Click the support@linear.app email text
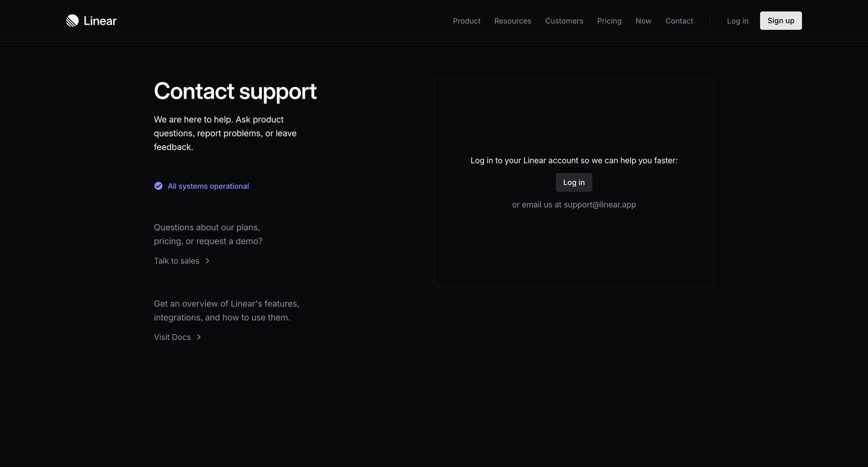Screen dimensions: 868x467 [x=600, y=204]
